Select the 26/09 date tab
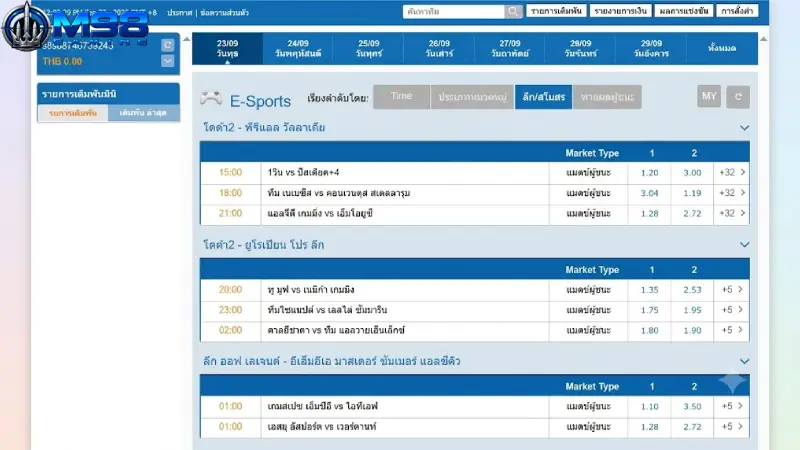 439,48
